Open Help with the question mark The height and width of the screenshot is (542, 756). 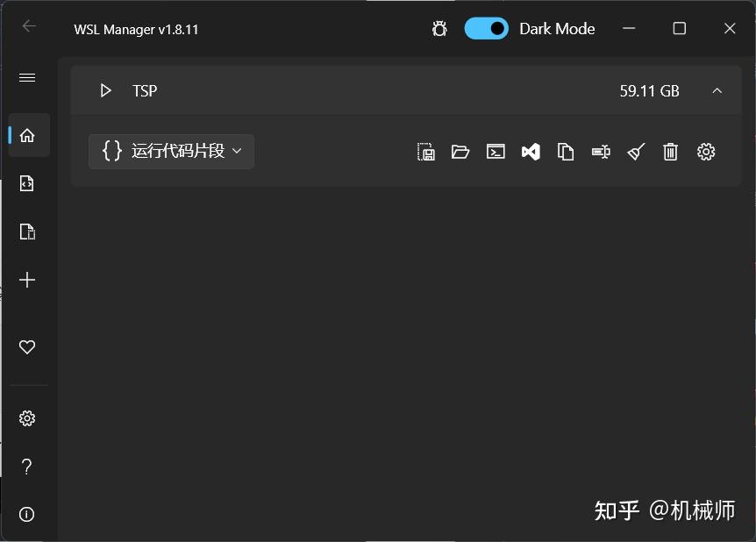point(26,466)
